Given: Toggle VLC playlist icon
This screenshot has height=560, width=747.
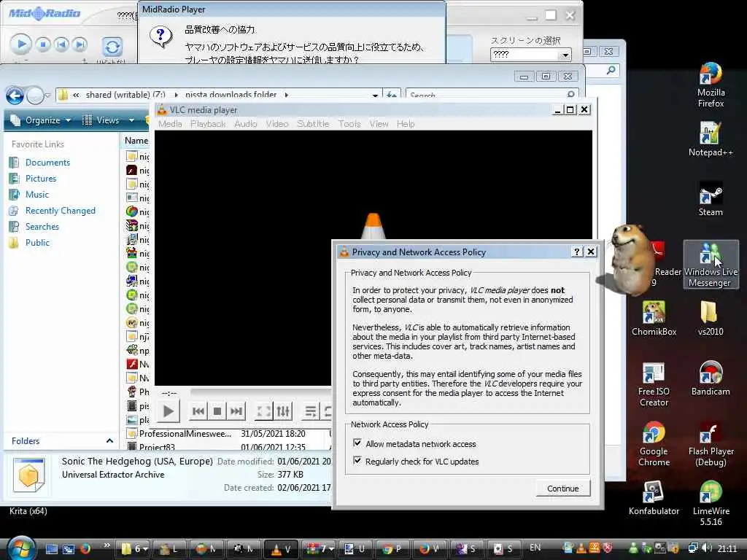Looking at the screenshot, I should 311,411.
